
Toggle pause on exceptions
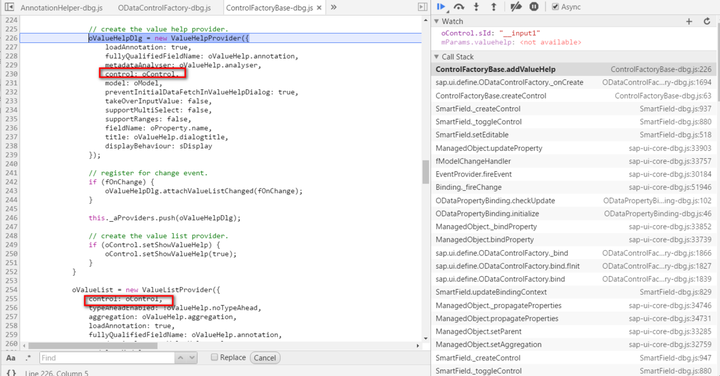534,7
